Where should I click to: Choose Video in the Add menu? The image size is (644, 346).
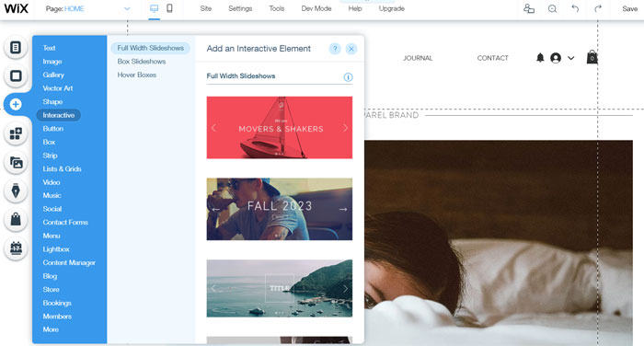pyautogui.click(x=52, y=182)
